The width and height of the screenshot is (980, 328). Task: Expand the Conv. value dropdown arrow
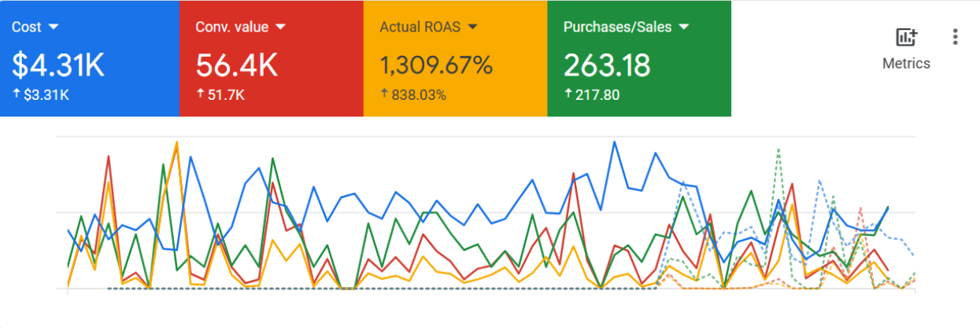(280, 27)
